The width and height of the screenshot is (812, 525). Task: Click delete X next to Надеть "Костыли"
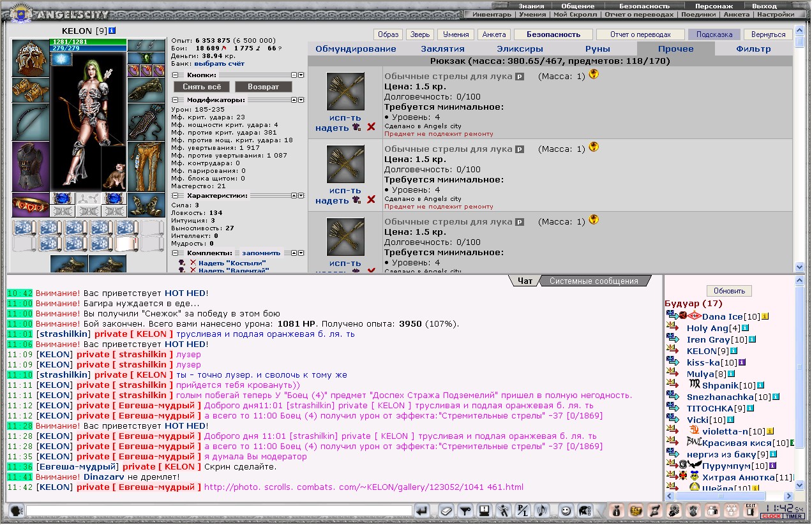click(193, 263)
